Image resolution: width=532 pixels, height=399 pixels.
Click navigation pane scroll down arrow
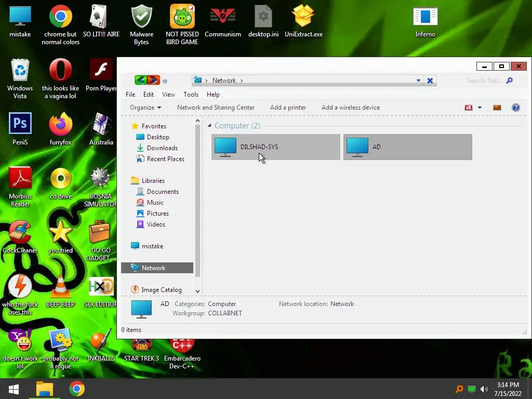point(197,291)
